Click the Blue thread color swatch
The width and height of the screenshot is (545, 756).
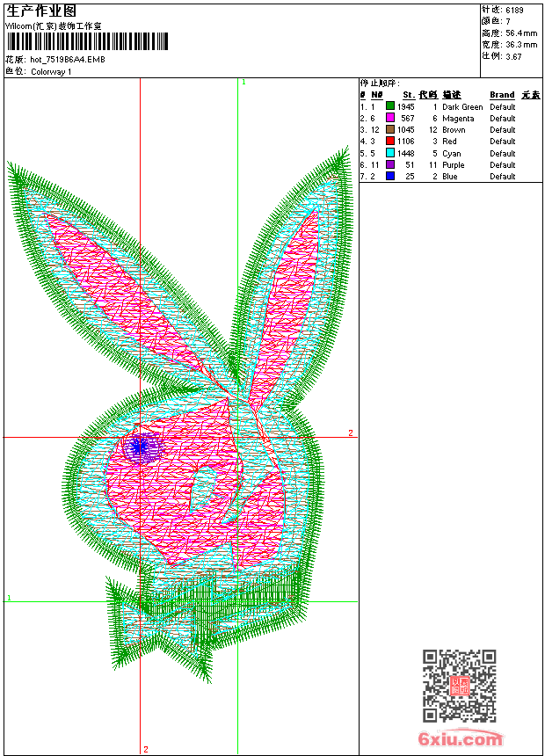pos(390,176)
